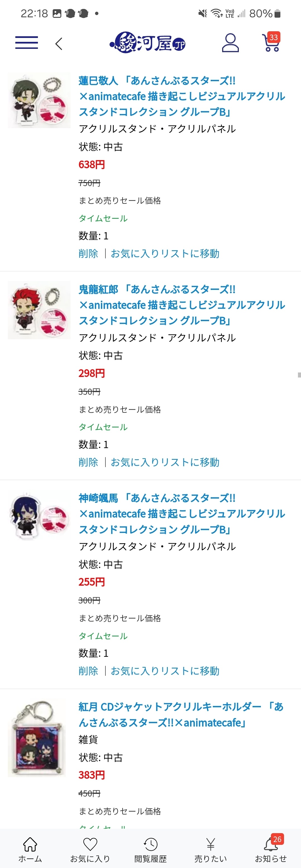Click the scrollbar handle on right edge
The image size is (301, 868).
[299, 375]
